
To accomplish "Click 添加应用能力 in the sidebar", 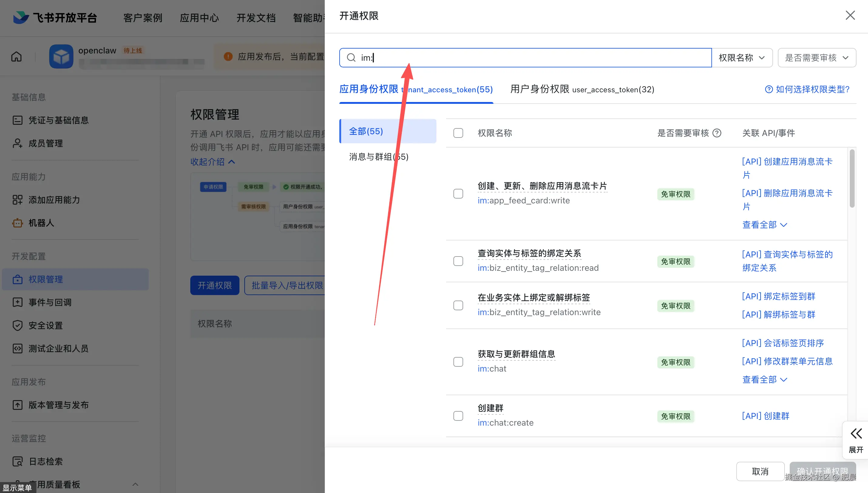I will [x=54, y=200].
